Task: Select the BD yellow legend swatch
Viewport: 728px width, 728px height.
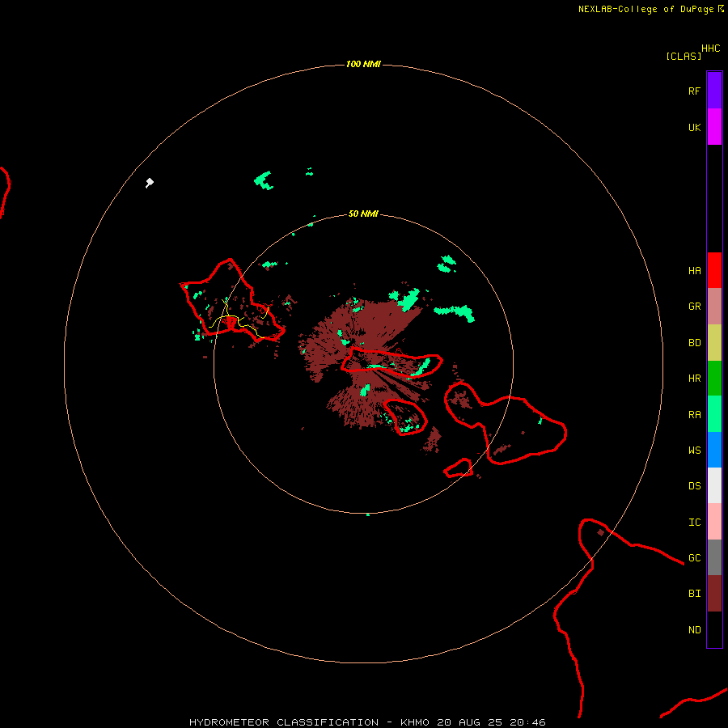Action: tap(714, 342)
